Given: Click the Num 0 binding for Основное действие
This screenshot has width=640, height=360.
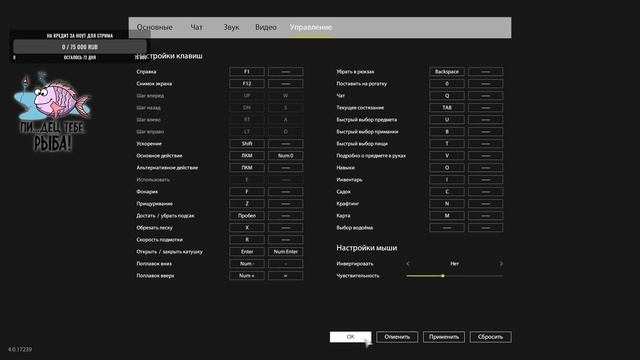Looking at the screenshot, I should click(286, 156).
